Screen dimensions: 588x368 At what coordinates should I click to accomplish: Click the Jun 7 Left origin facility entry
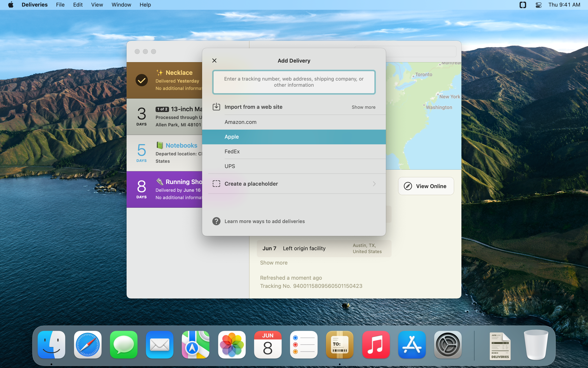(324, 248)
